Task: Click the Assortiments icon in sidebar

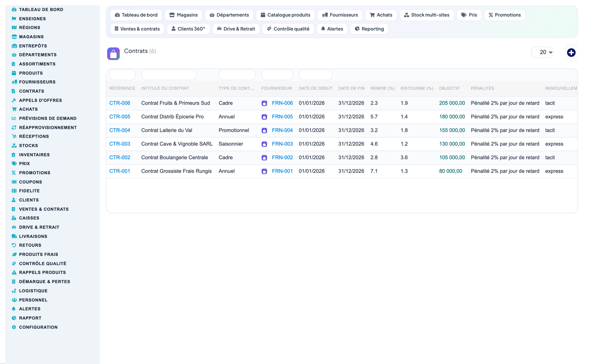Action: 14,64
